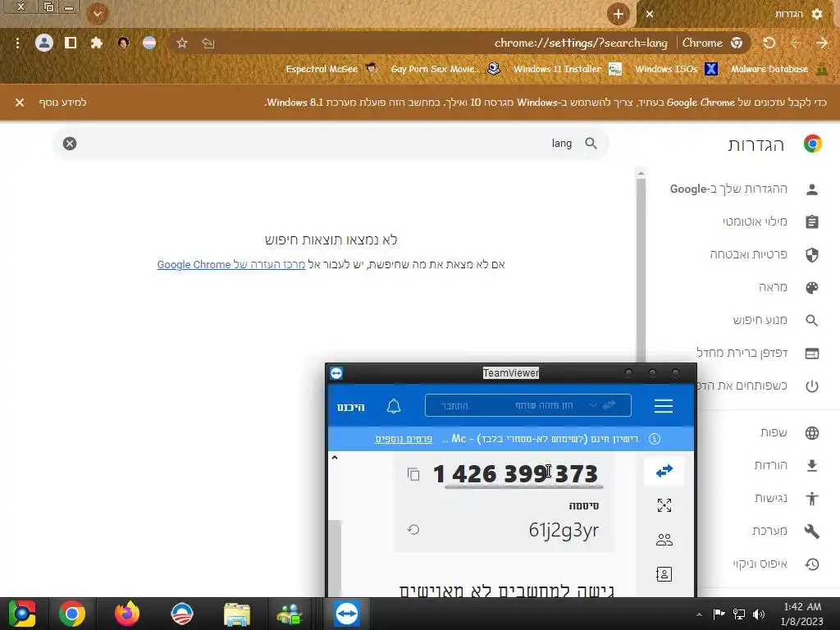Image resolution: width=840 pixels, height=630 pixels.
Task: Open Espectral McGee bookmark
Action: coord(331,69)
